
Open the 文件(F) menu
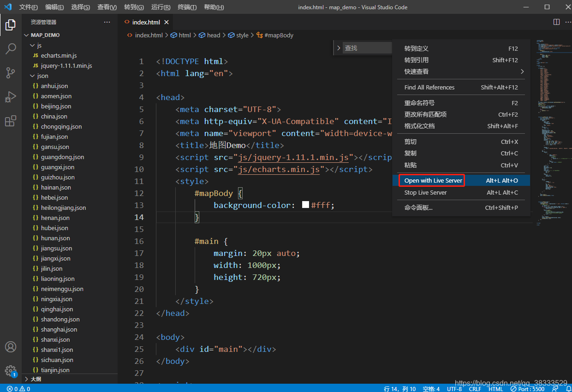(29, 7)
